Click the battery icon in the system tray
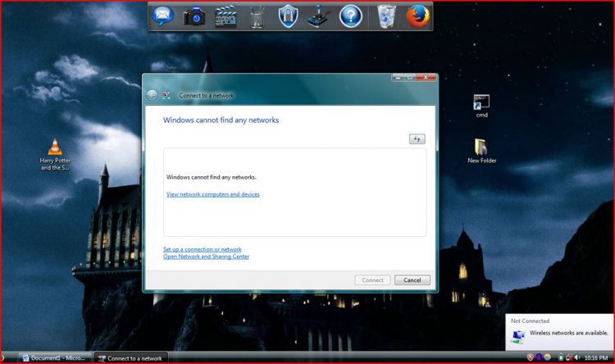The height and width of the screenshot is (364, 615). (561, 357)
